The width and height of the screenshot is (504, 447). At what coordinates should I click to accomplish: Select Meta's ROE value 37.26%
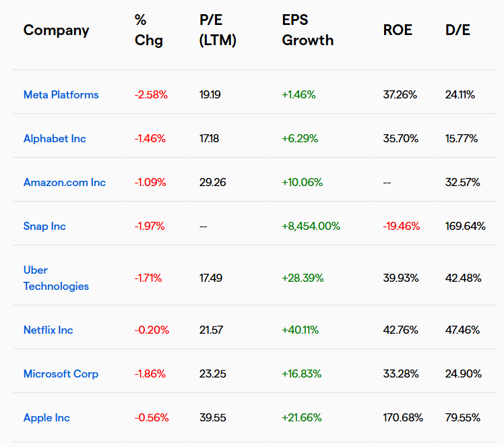coord(400,94)
